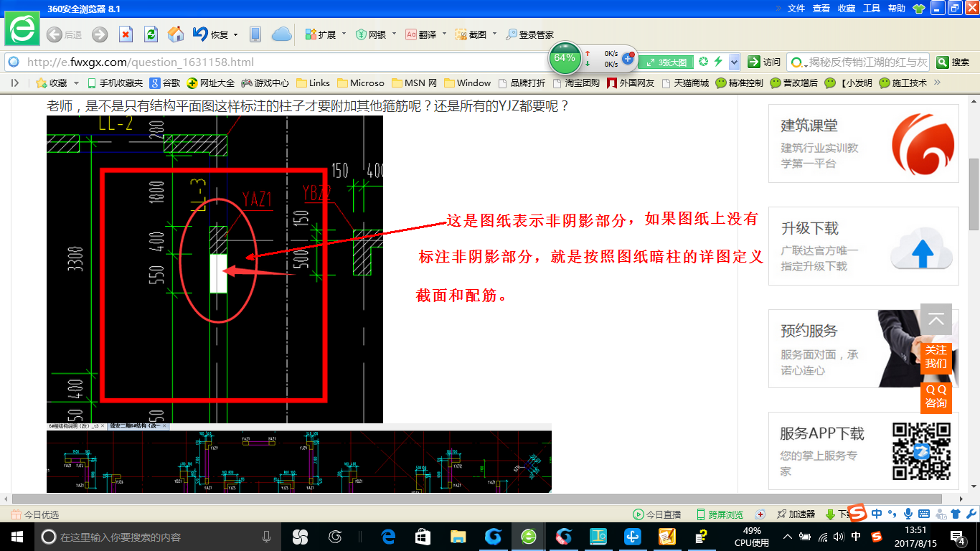980x551 pixels.
Task: Click the vertical page scrollbar
Action: pos(974,194)
